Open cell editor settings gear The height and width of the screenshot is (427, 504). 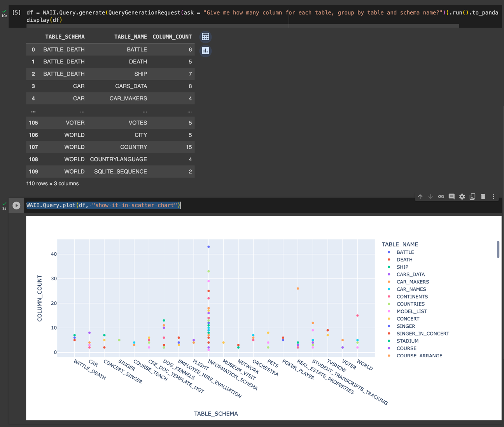[x=462, y=197]
